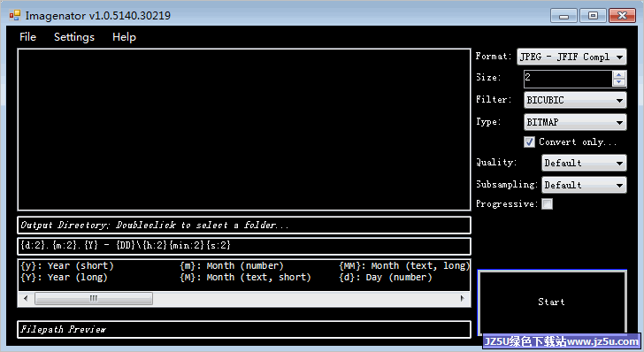Minimize the Imagenator window
644x352 pixels.
pyautogui.click(x=563, y=16)
